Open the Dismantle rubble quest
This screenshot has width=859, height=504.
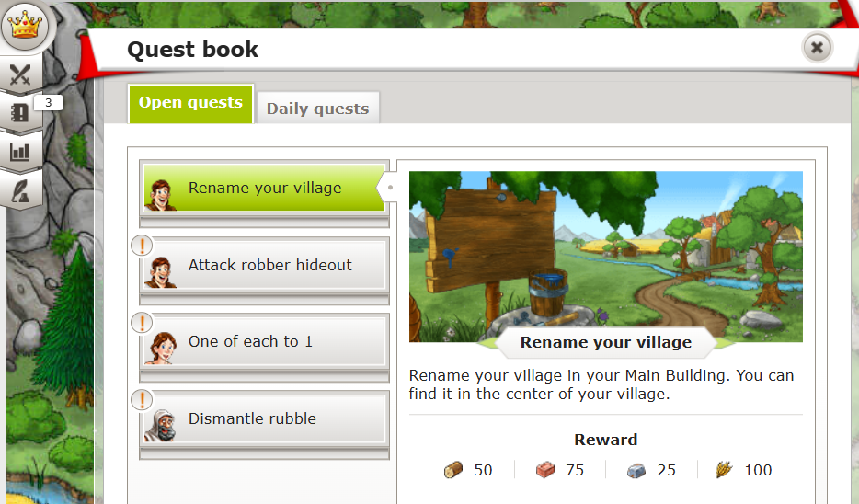pos(264,418)
